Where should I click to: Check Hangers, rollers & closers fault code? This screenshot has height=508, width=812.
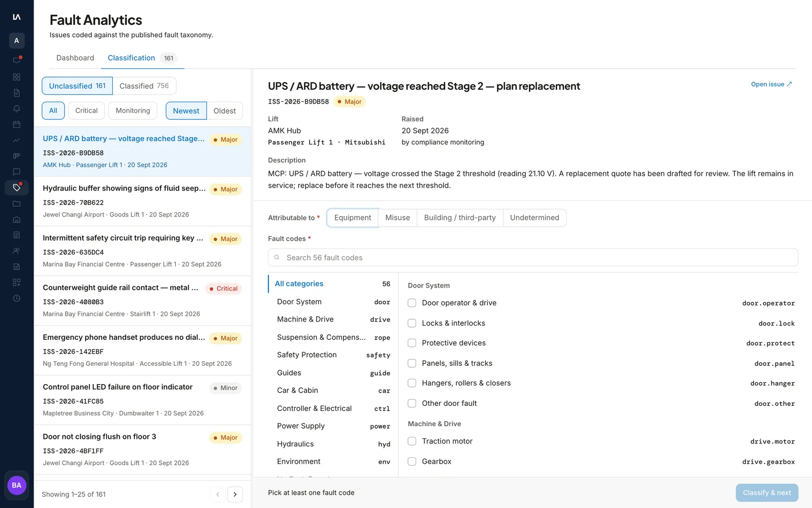(412, 383)
